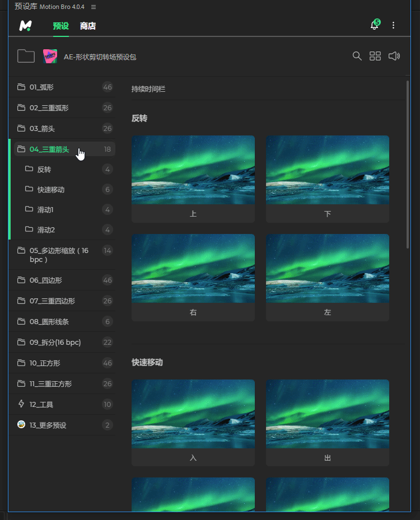
Task: Click the folder icon of 03_箭头
Action: pos(21,128)
